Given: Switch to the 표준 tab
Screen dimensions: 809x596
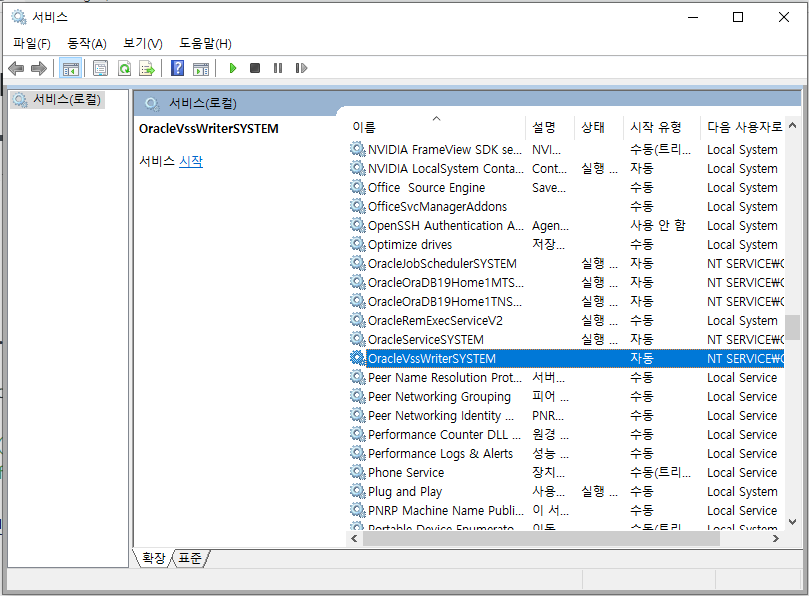Looking at the screenshot, I should point(188,559).
